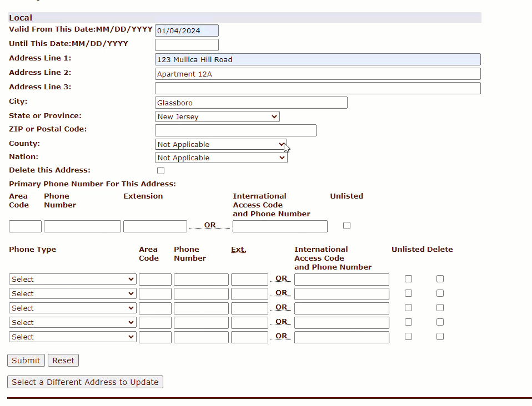Enable Unlisted for the first phone type row
532x406 pixels.
click(408, 279)
